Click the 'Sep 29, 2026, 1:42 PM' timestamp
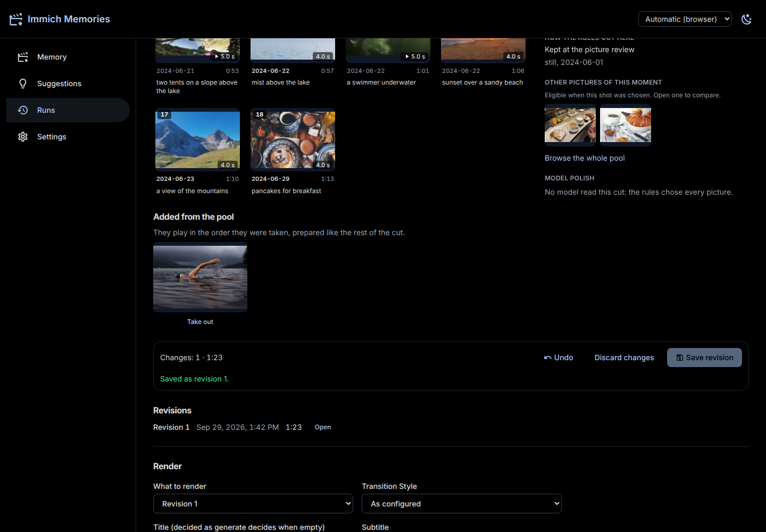 click(237, 427)
